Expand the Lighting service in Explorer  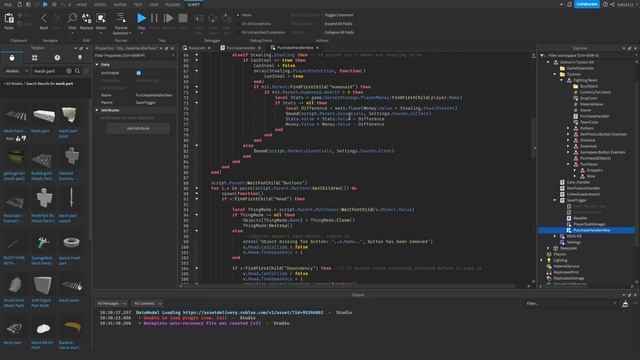click(542, 260)
